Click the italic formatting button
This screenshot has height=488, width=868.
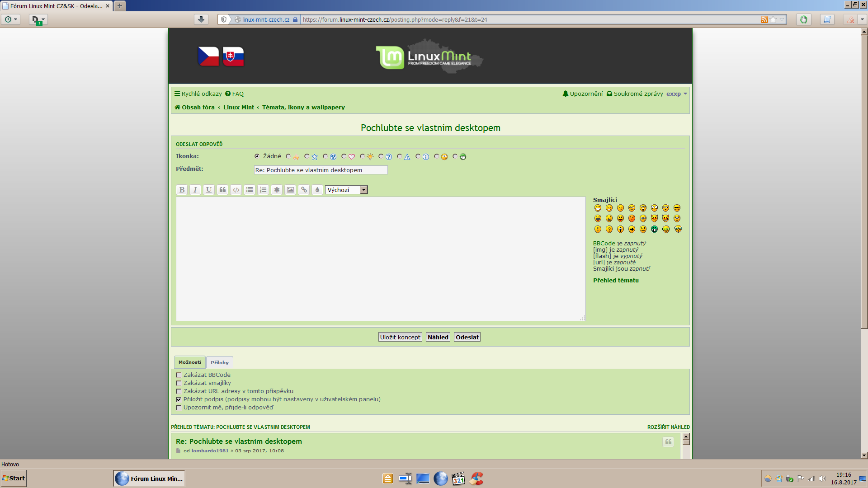[x=195, y=190]
